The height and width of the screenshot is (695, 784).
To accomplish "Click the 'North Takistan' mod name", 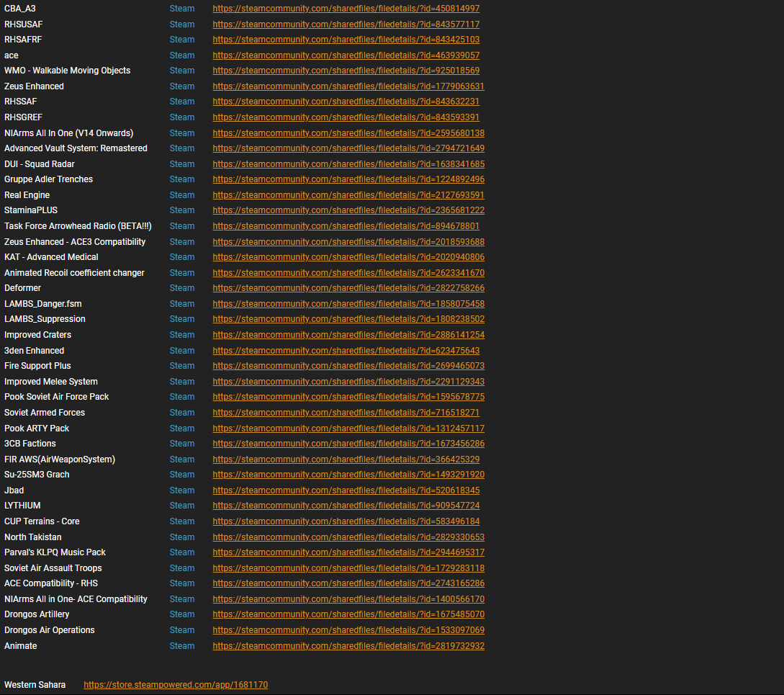I will tap(33, 537).
